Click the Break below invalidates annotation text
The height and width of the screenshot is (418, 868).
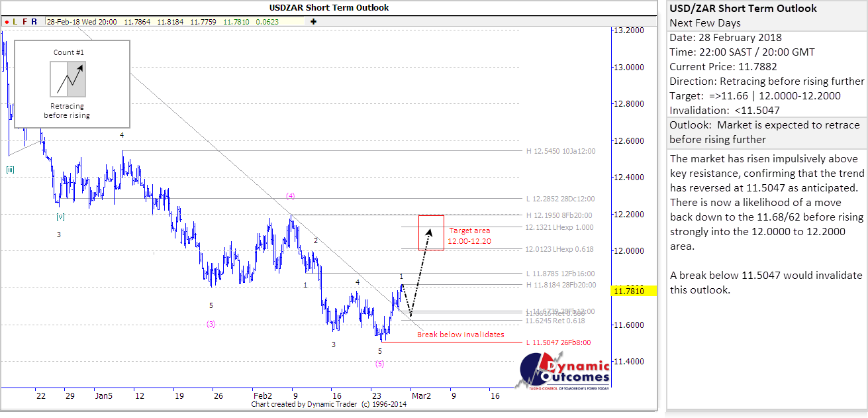[x=461, y=335]
